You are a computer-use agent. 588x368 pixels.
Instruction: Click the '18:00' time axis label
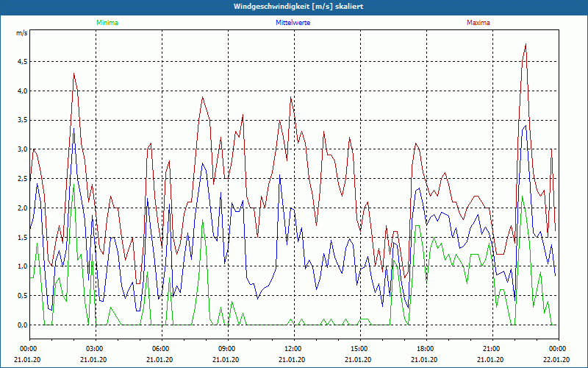coord(425,349)
